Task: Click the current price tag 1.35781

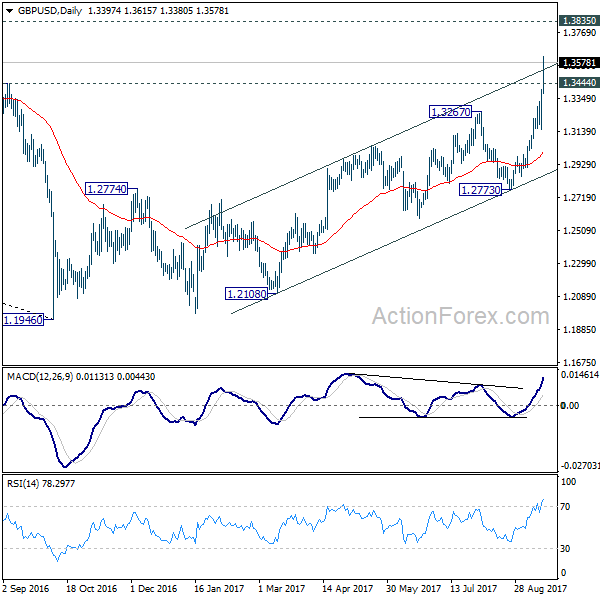Action: pos(579,62)
